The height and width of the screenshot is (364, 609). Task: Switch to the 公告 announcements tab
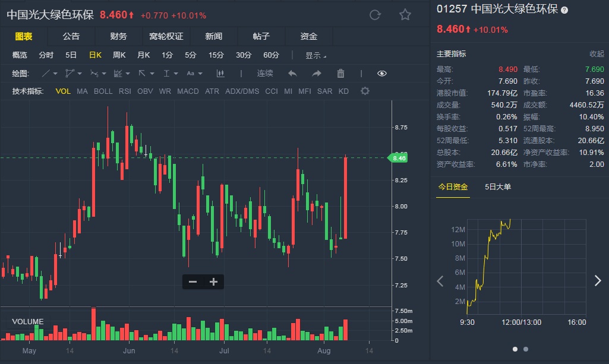pyautogui.click(x=71, y=36)
